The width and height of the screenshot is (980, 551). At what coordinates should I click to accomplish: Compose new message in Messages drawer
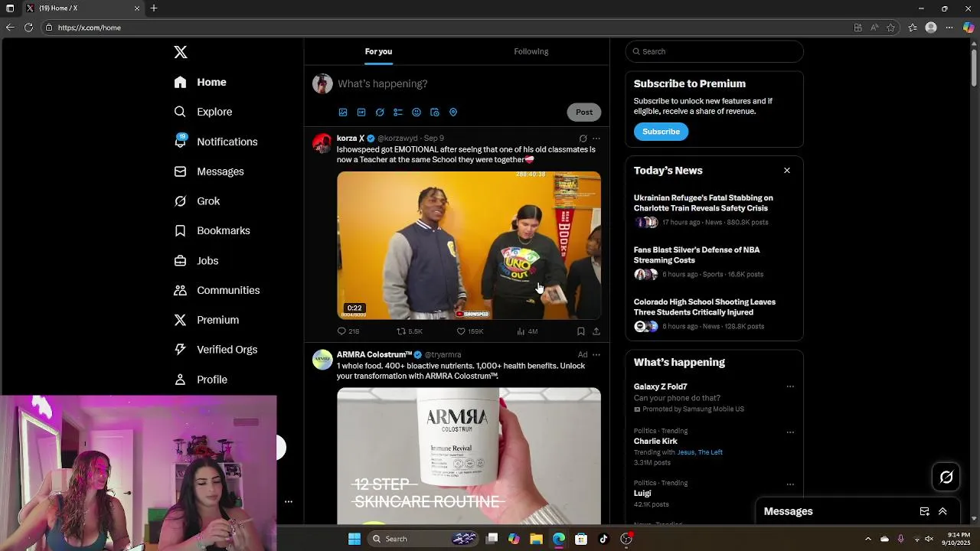(925, 511)
